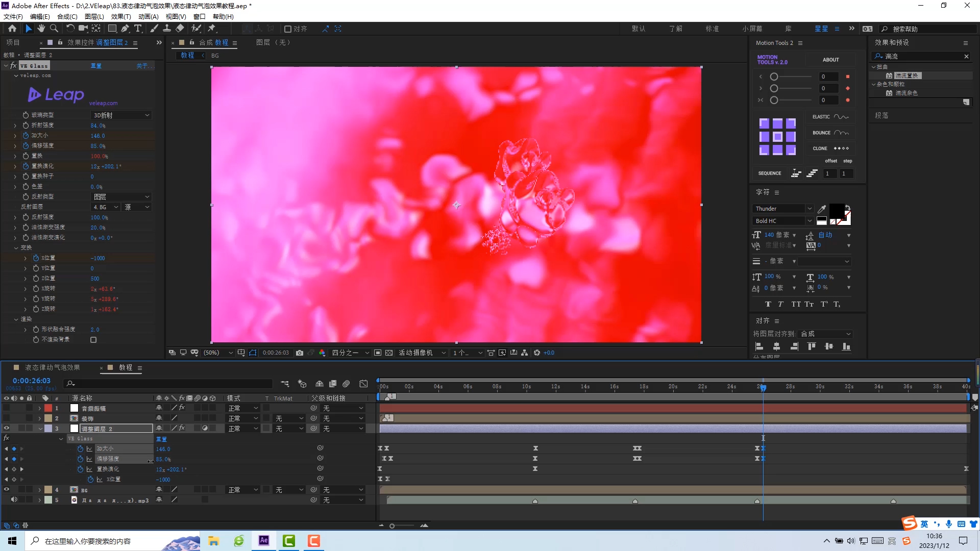The image size is (980, 551).
Task: Switch to 液态律动气泡效果 timeline tab
Action: click(x=53, y=367)
